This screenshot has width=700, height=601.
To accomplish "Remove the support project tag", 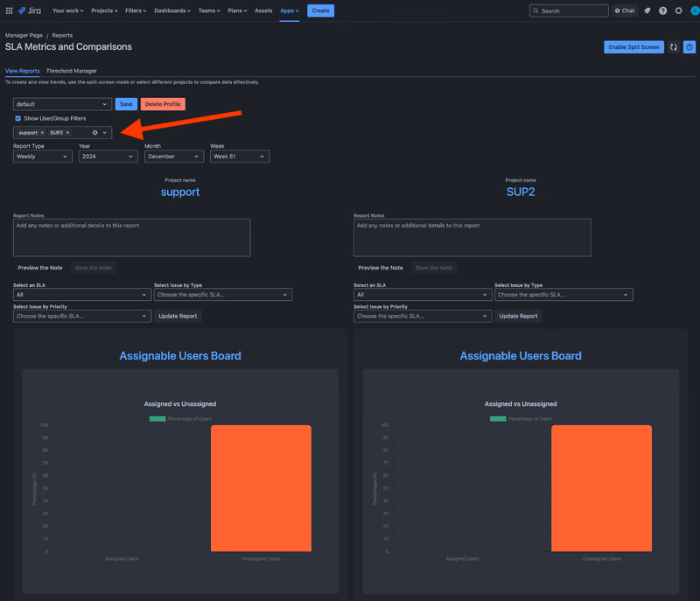I will tap(42, 132).
